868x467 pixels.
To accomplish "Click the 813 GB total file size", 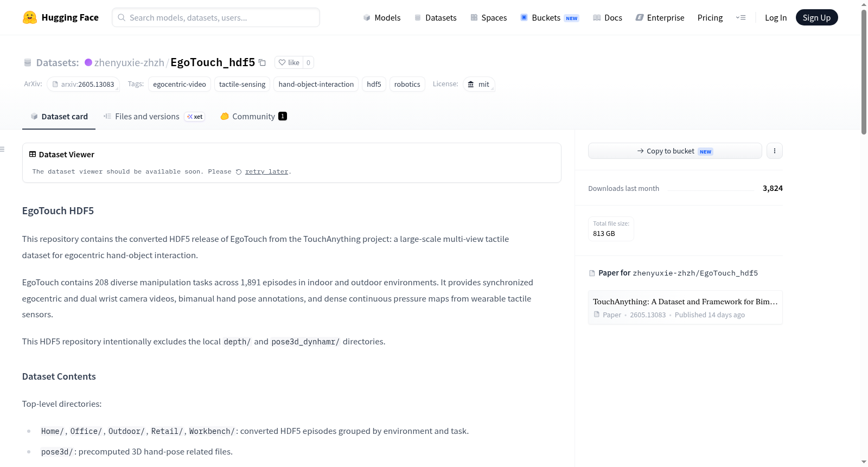I will (x=604, y=234).
